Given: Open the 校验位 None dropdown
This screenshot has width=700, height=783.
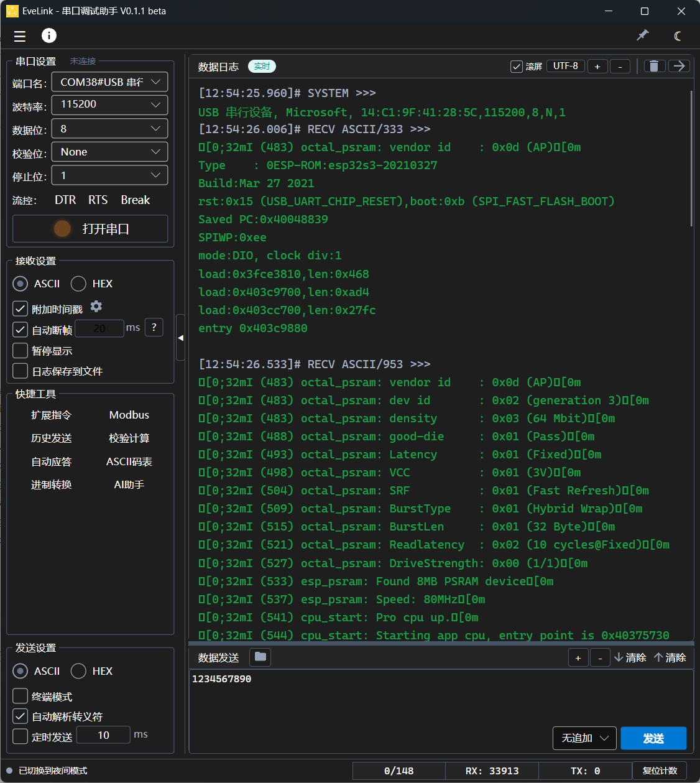Looking at the screenshot, I should tap(109, 152).
